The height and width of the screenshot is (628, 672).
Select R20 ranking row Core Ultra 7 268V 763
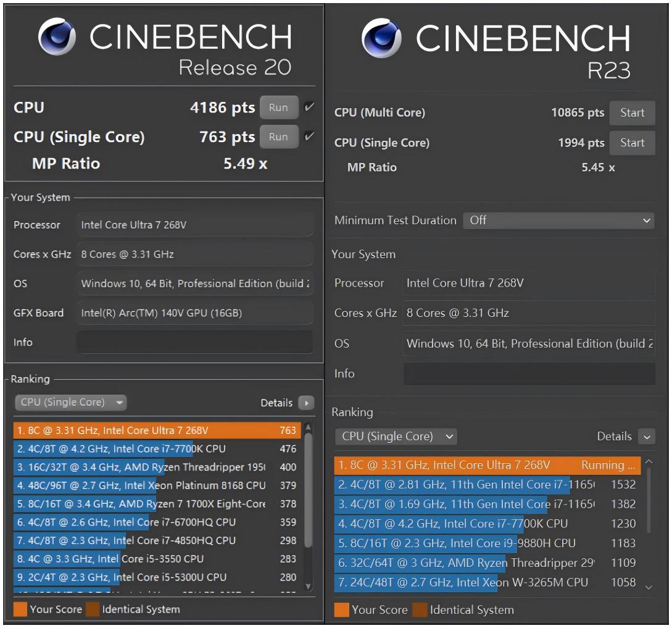tap(157, 430)
